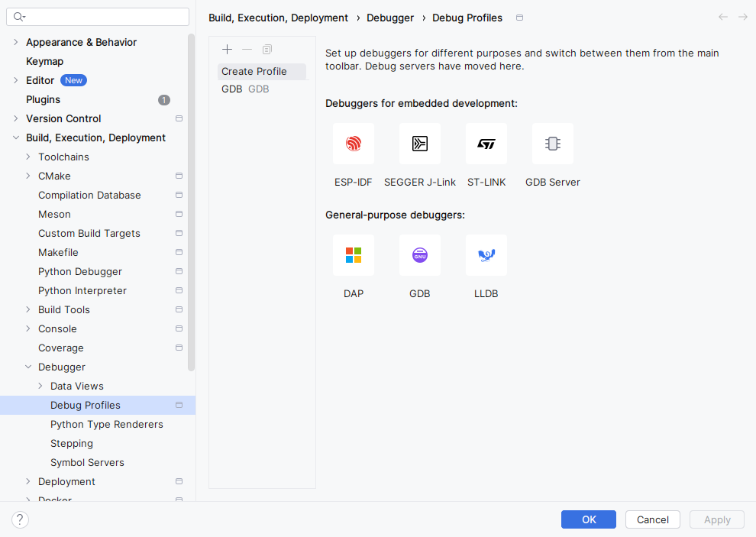Collapse Build, Execution, Deployment section
The width and height of the screenshot is (756, 537).
[x=16, y=138]
